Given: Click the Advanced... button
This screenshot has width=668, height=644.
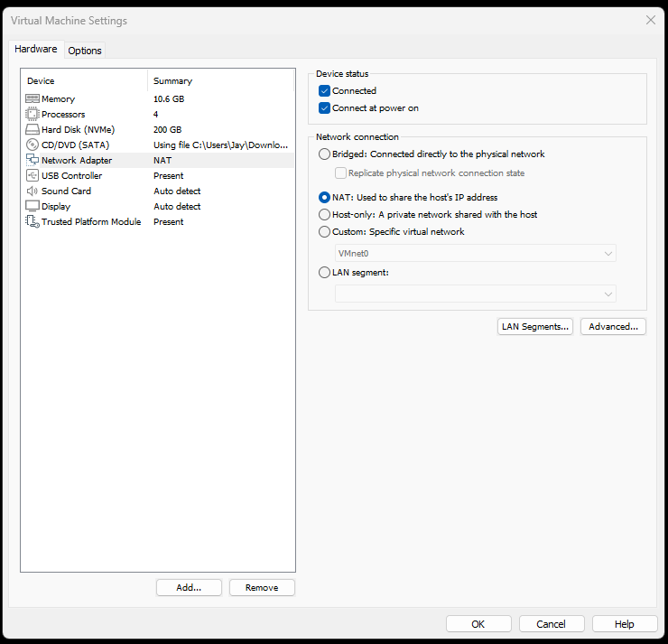Looking at the screenshot, I should coord(613,327).
